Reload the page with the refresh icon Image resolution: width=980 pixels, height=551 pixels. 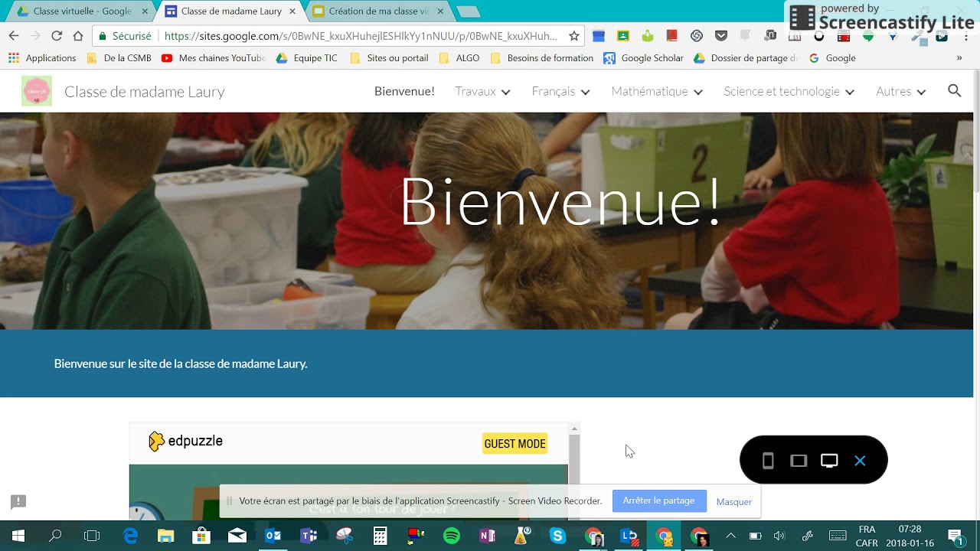(57, 36)
